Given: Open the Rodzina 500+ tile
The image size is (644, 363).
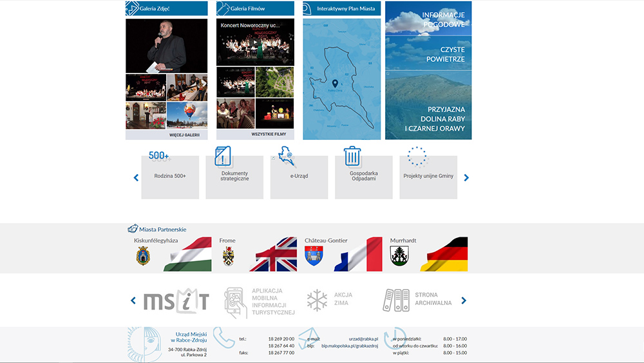Looking at the screenshot, I should [x=170, y=176].
